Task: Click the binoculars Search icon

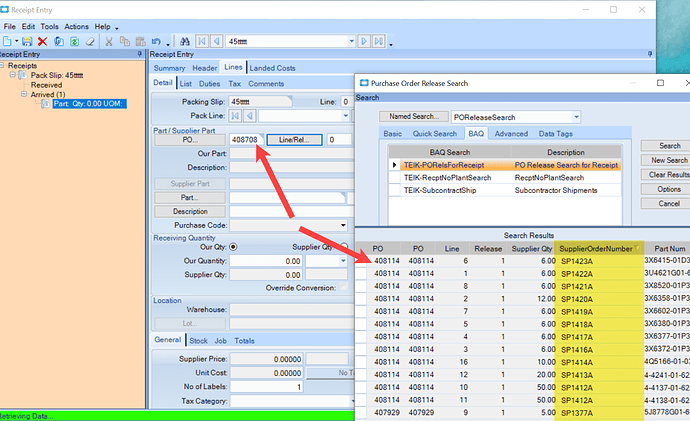Action: (185, 41)
